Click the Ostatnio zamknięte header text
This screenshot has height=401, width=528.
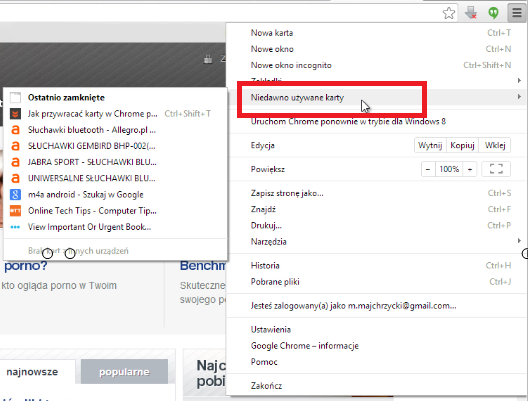pyautogui.click(x=66, y=98)
